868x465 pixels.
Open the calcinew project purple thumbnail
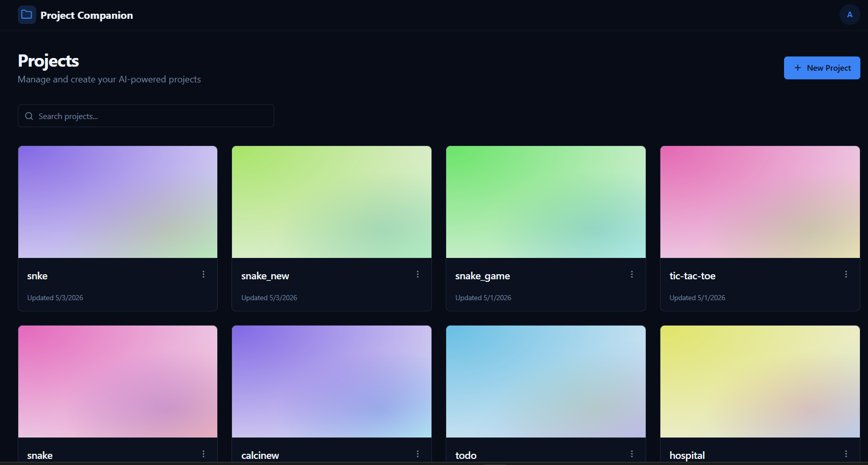coord(332,382)
